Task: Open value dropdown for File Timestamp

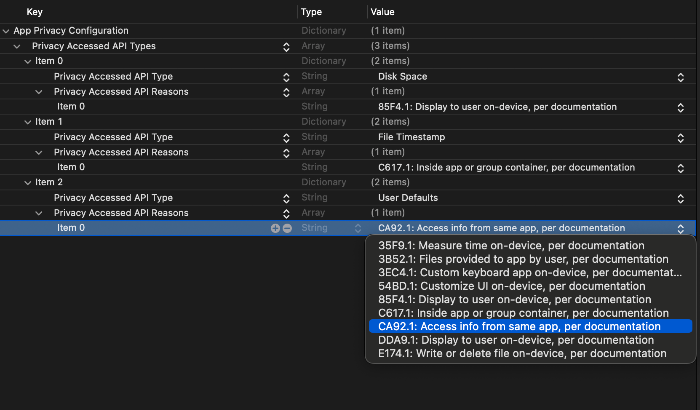Action: click(x=680, y=138)
